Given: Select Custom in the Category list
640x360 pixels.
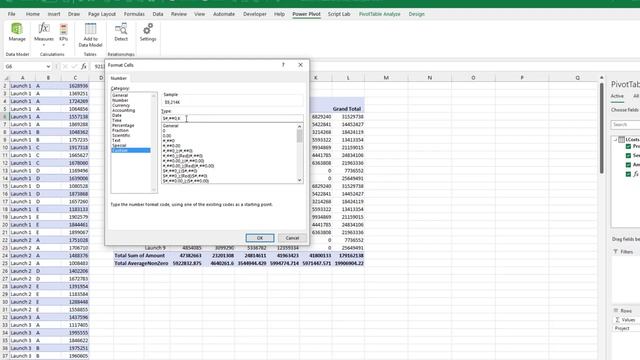Looking at the screenshot, I should tap(131, 151).
